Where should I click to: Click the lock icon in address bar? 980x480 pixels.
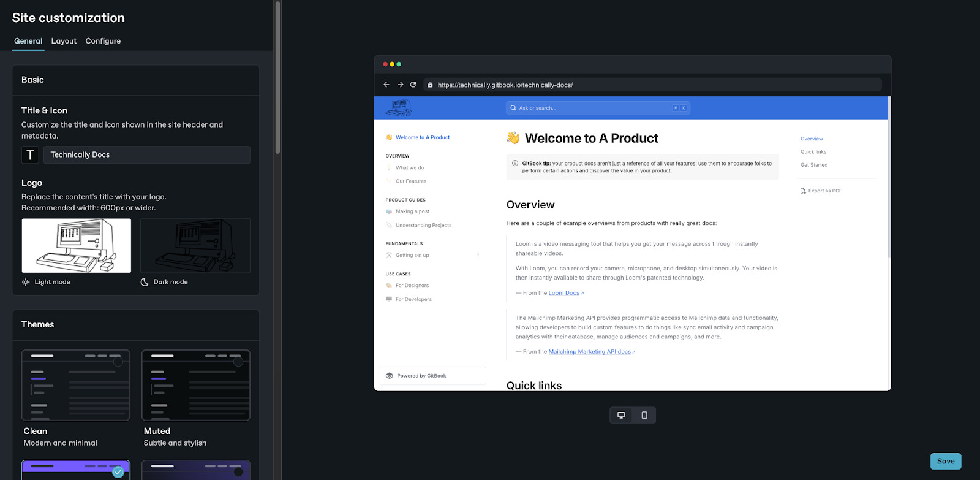(x=430, y=85)
